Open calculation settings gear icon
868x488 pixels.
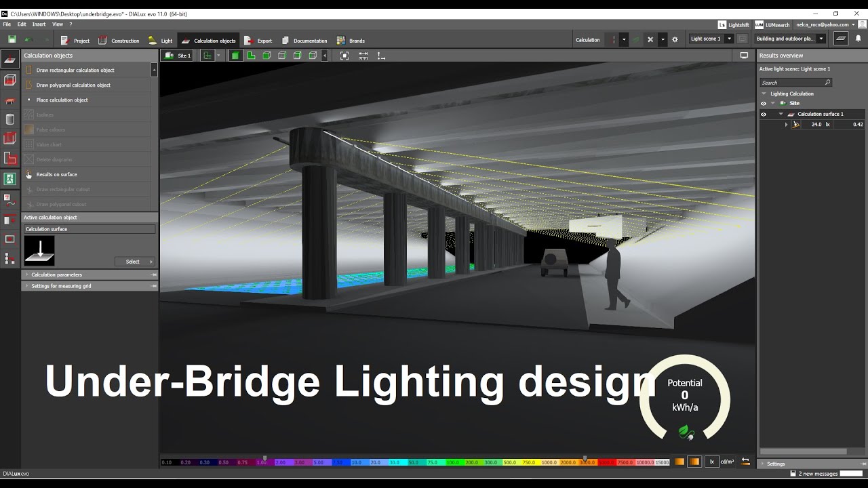[675, 39]
